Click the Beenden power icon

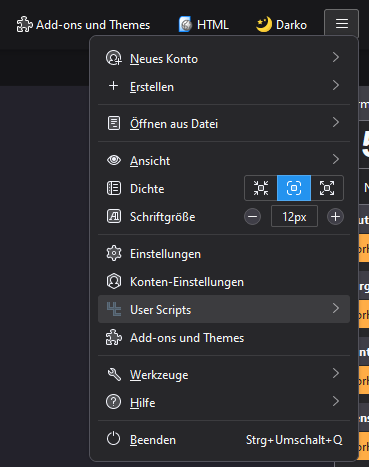[x=114, y=439]
